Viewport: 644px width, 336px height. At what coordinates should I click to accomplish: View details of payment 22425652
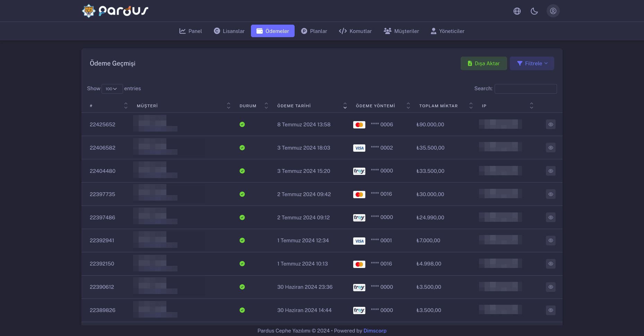pos(550,125)
